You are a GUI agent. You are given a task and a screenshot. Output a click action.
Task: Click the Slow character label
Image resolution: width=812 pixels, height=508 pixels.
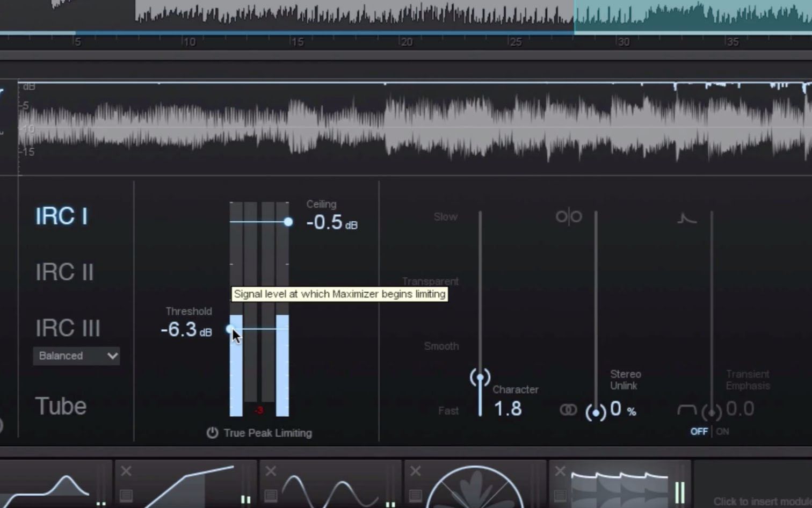(446, 216)
